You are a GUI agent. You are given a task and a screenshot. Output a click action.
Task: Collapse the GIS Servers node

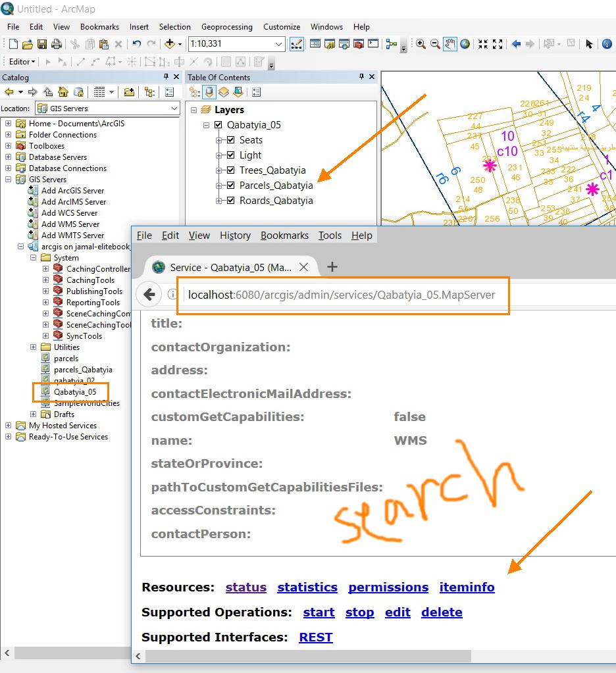point(8,180)
